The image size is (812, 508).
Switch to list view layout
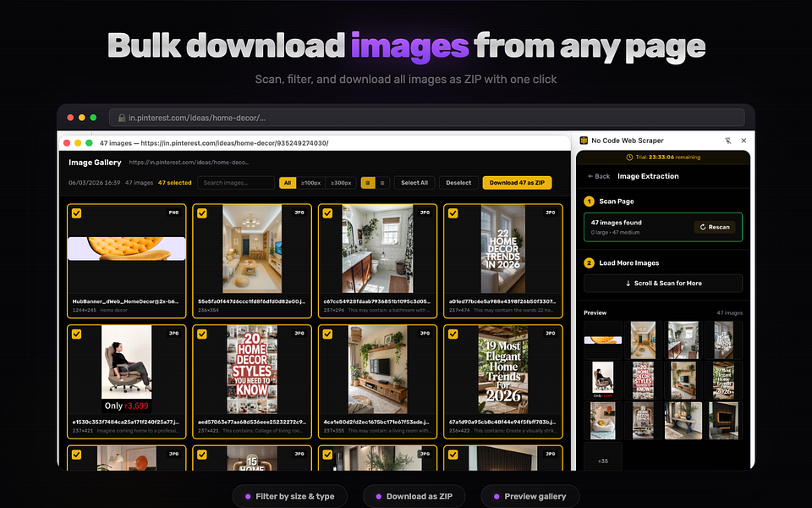click(x=382, y=183)
